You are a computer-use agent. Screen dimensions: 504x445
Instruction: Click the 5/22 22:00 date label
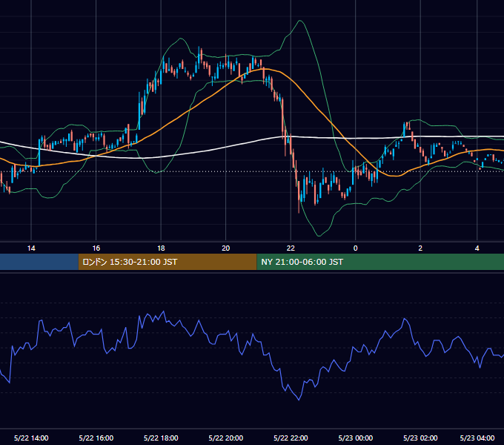coord(291,438)
